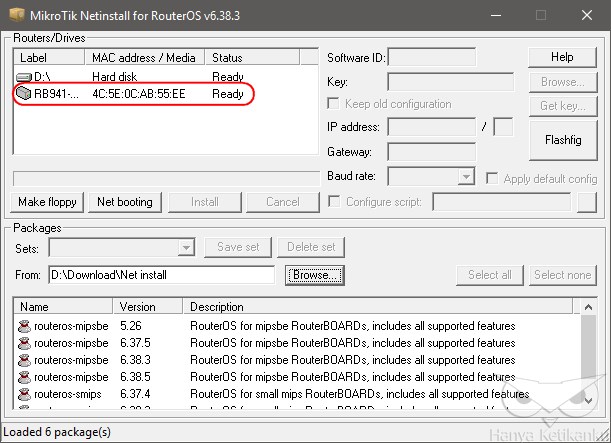This screenshot has width=611, height=443.
Task: Click the Install button
Action: (205, 202)
